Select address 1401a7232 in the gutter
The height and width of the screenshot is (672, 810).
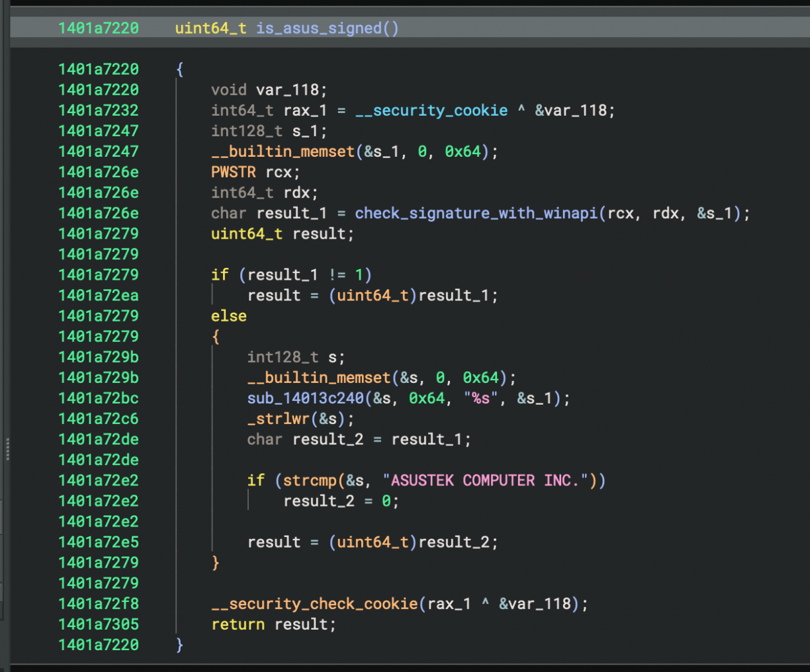pyautogui.click(x=99, y=110)
